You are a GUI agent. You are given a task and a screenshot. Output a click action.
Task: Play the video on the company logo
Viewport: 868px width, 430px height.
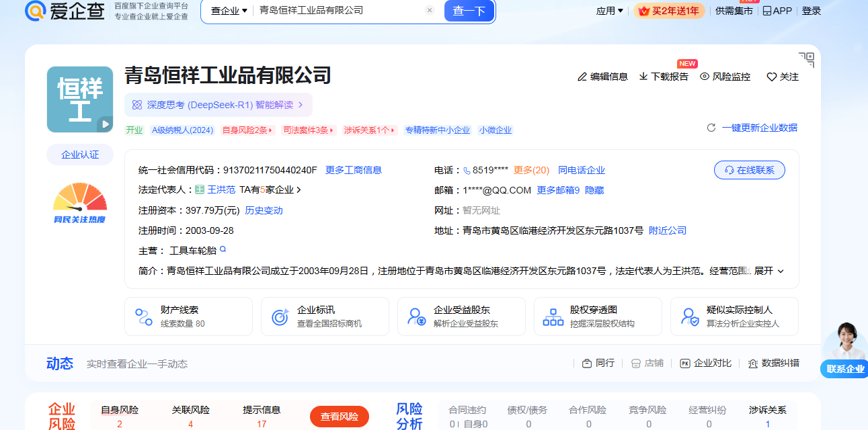104,124
